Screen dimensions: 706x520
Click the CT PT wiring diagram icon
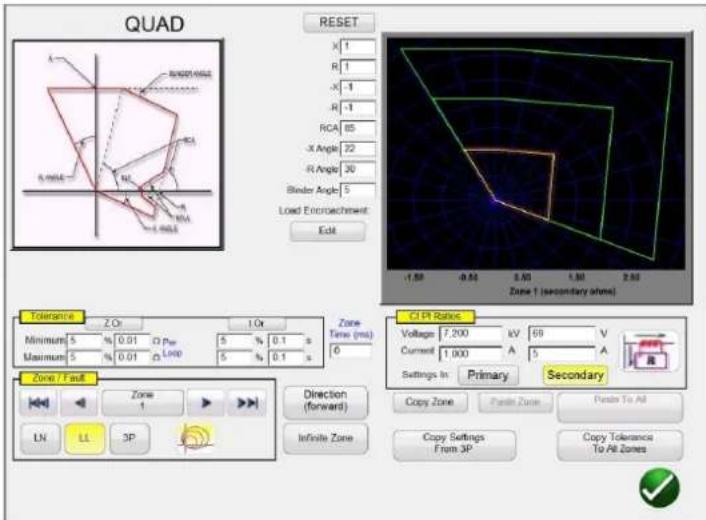(x=650, y=351)
